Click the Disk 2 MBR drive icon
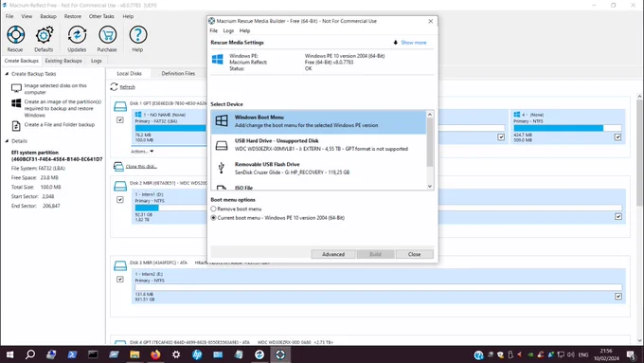 pyautogui.click(x=120, y=186)
